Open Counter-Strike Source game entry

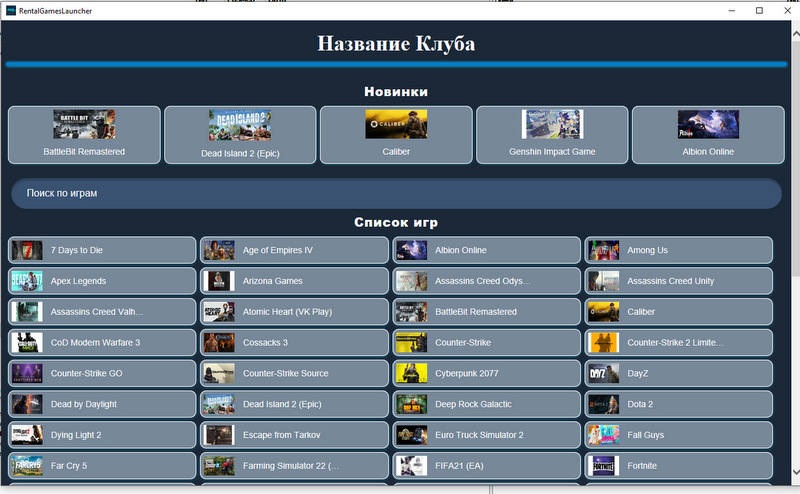(295, 373)
